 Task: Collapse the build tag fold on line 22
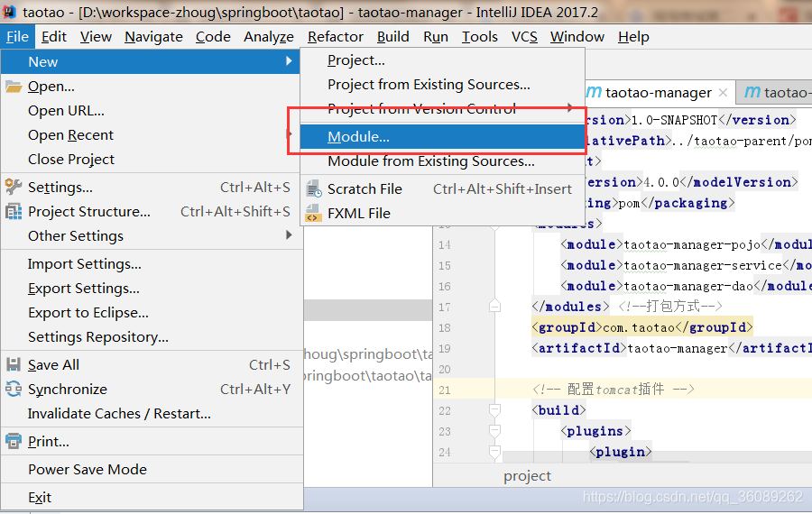(x=494, y=410)
